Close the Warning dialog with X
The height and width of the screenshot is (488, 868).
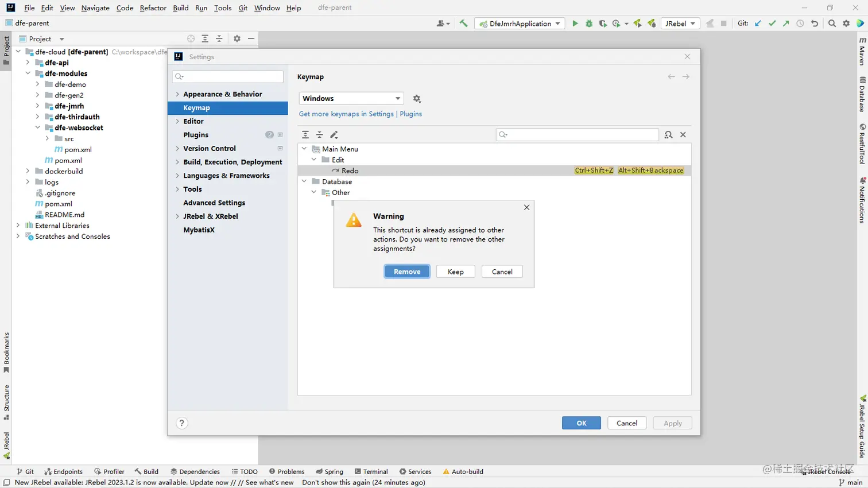click(526, 207)
